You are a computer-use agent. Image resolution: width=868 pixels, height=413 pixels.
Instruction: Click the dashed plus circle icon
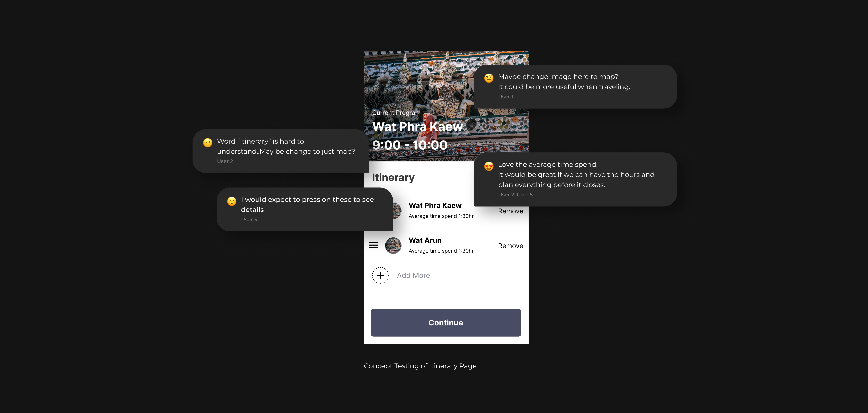(x=380, y=275)
